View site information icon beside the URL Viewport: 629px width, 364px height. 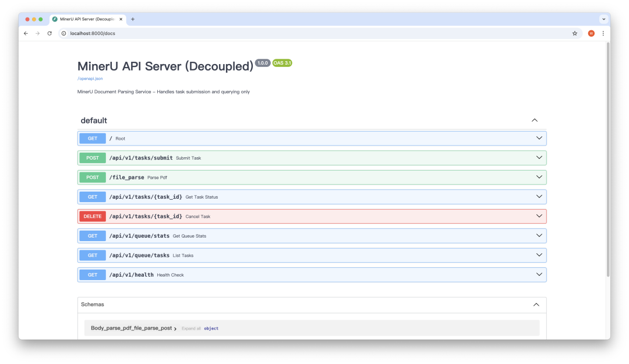(63, 33)
